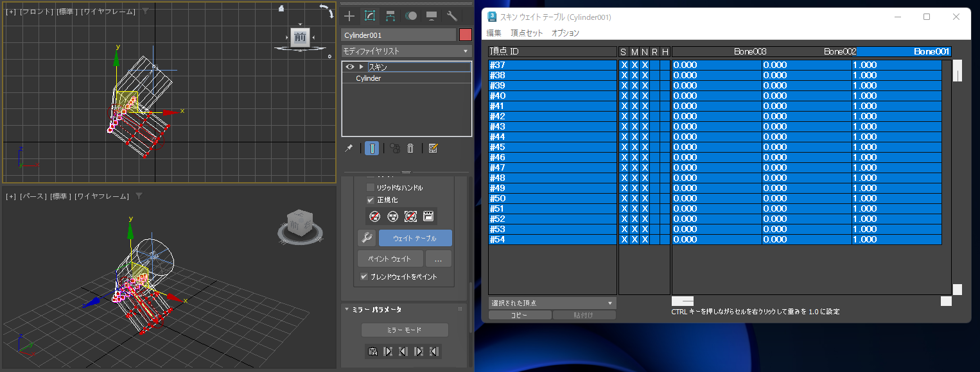Click the perspective viewport ViewCube
Screen dimensions: 980x372
coord(300,224)
